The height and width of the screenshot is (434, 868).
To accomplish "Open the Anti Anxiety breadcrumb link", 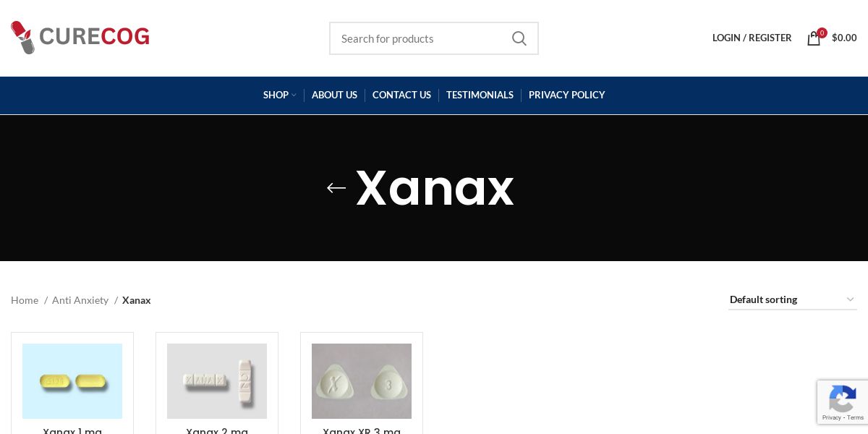I will pos(80,300).
